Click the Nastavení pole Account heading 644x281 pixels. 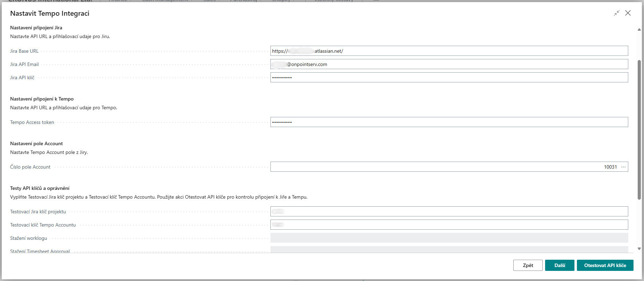[36, 143]
